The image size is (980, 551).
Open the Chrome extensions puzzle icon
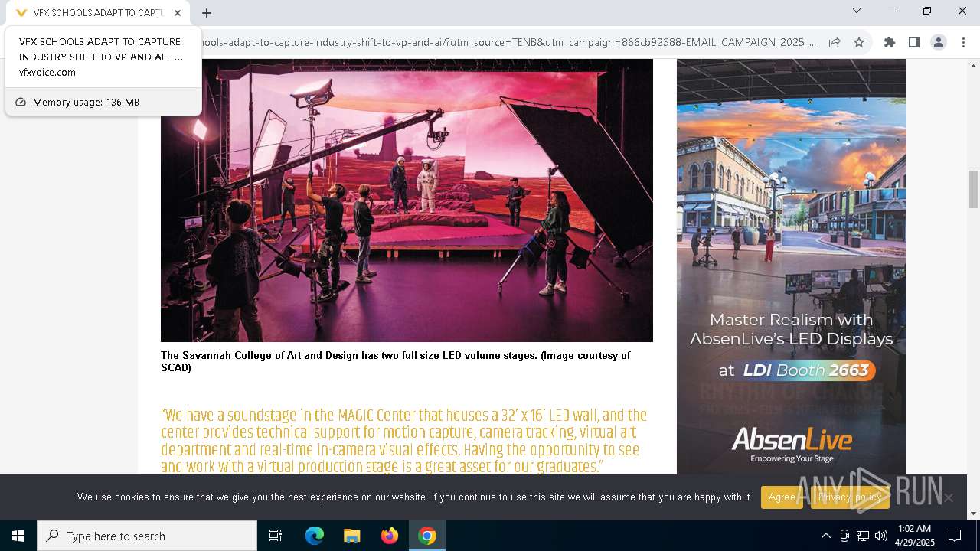pyautogui.click(x=890, y=42)
